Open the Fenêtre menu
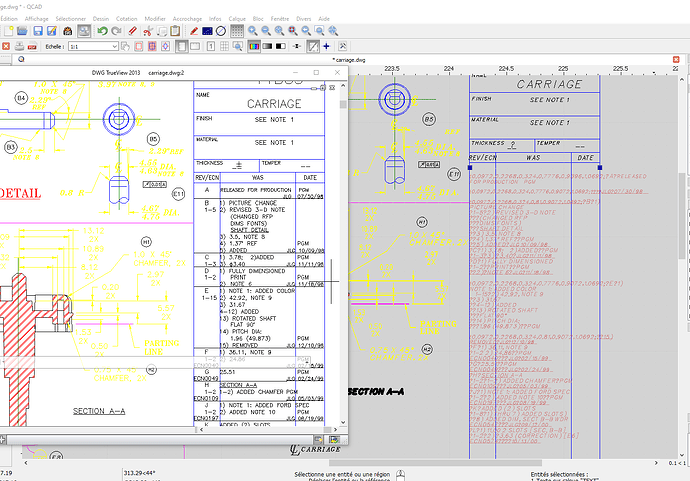Viewport: 690px width, 481px height. click(x=280, y=18)
